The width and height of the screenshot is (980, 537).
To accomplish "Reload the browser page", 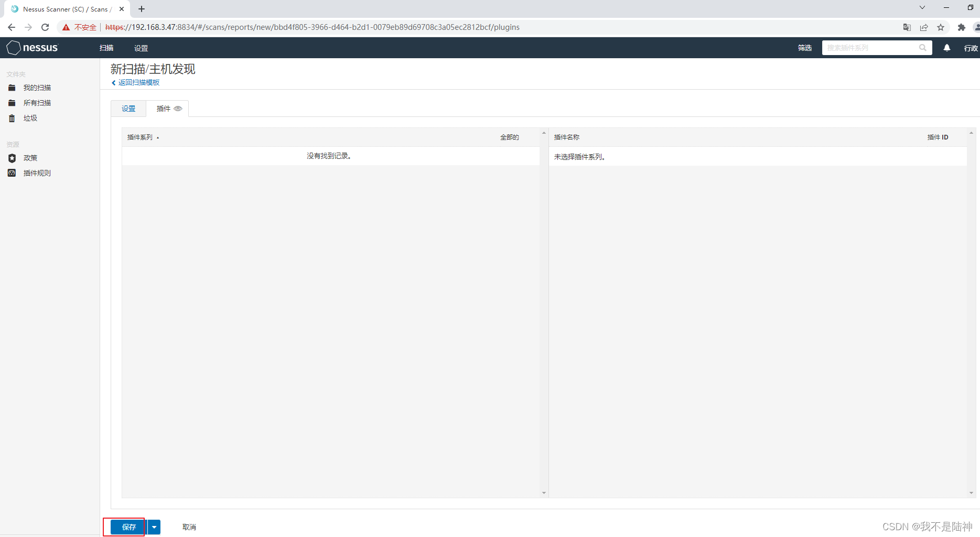I will pos(45,27).
